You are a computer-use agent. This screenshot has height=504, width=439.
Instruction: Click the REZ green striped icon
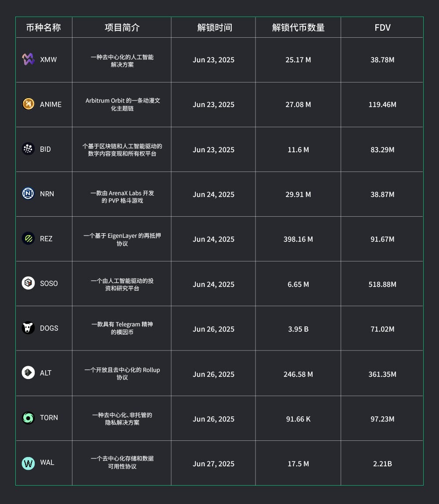pyautogui.click(x=28, y=238)
